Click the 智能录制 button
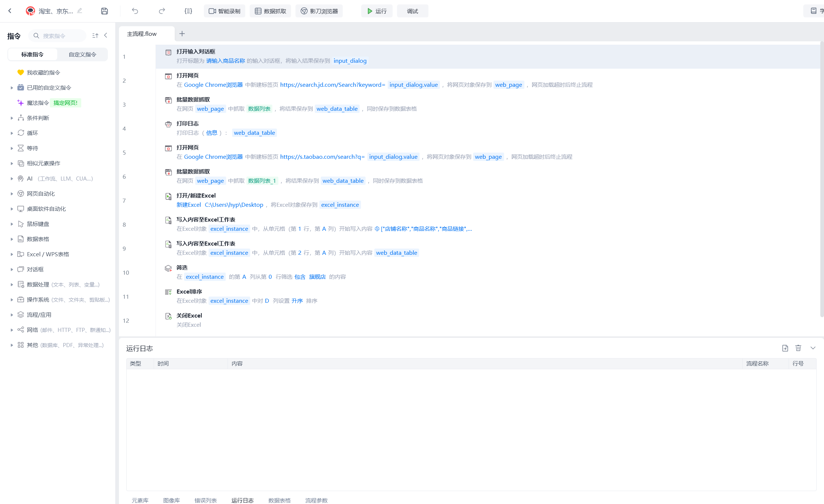Screen dimensions: 824x504 coord(225,11)
